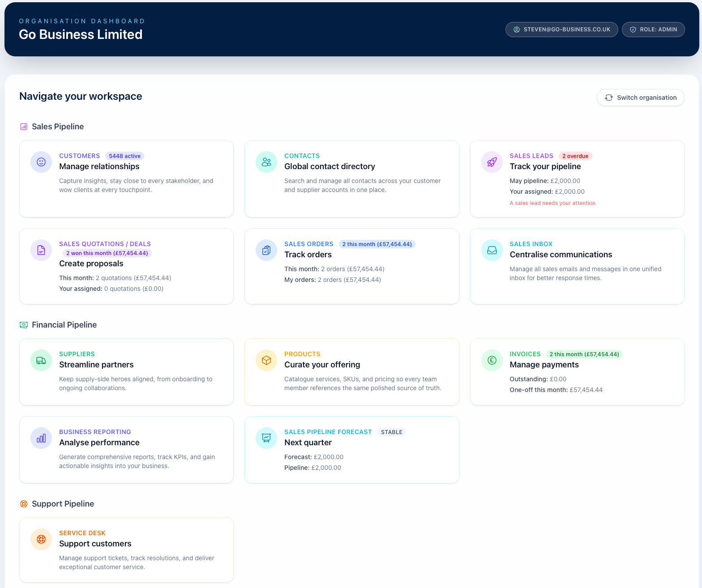Click the Service Desk lifebuoy icon

click(x=41, y=539)
